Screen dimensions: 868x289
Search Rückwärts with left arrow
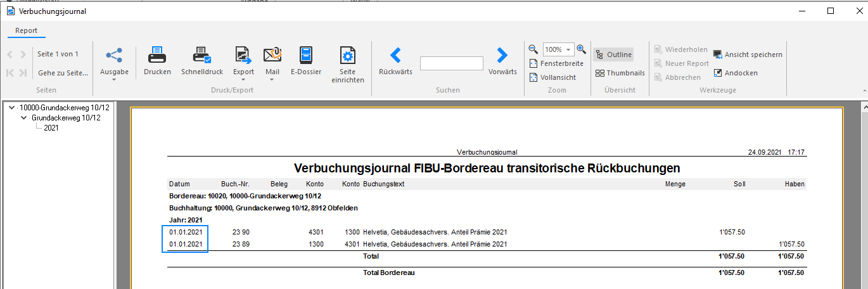pos(395,56)
